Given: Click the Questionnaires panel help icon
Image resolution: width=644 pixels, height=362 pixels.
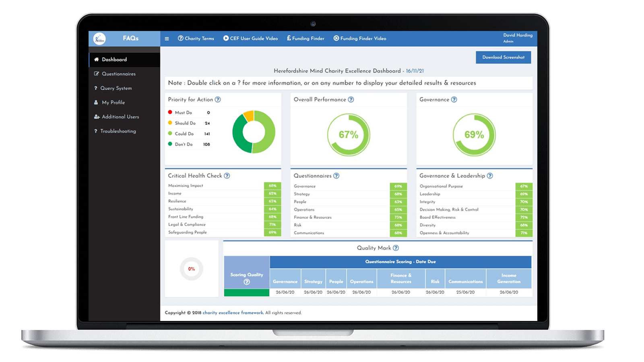Looking at the screenshot, I should click(x=336, y=176).
